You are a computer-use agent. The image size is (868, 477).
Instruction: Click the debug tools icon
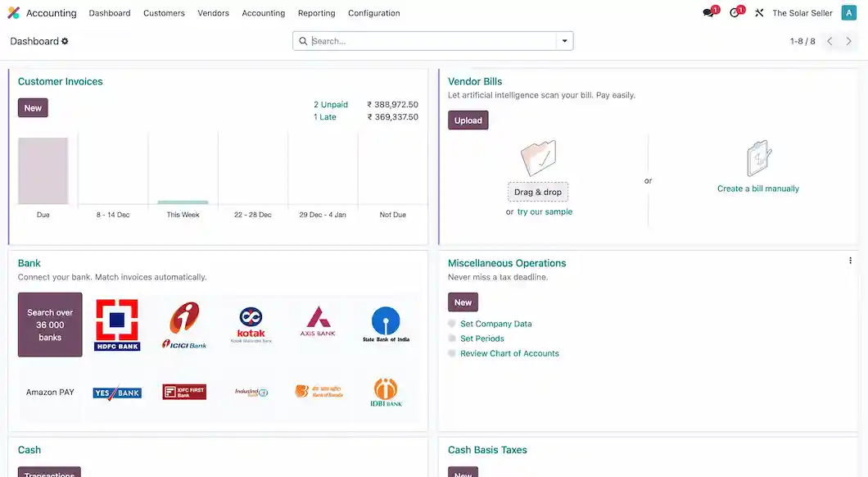759,13
